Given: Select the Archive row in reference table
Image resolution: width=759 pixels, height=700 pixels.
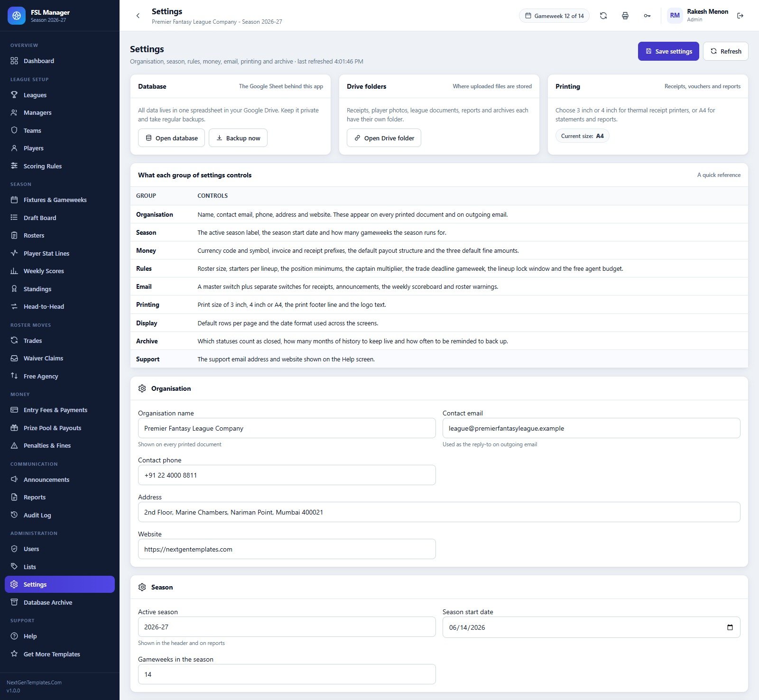Looking at the screenshot, I should pos(439,341).
